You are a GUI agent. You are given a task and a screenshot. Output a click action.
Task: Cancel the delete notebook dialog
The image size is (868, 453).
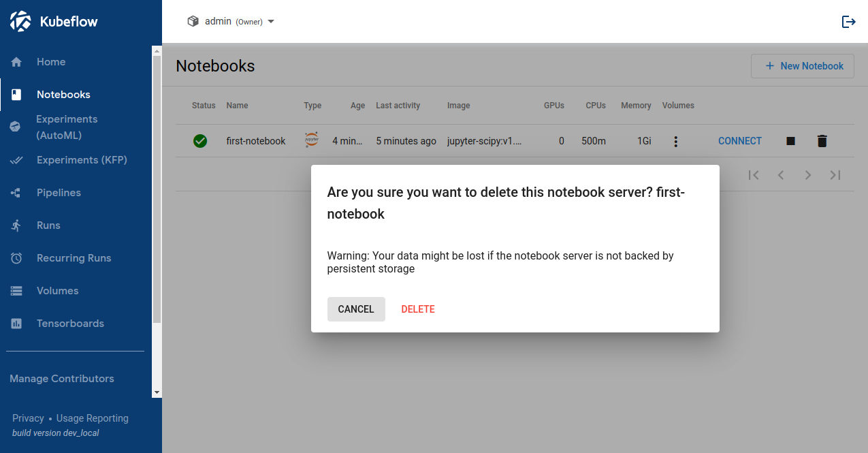coord(356,309)
